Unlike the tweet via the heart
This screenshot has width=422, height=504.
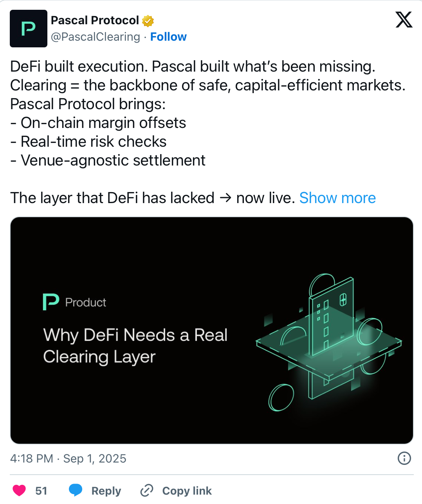click(x=19, y=490)
